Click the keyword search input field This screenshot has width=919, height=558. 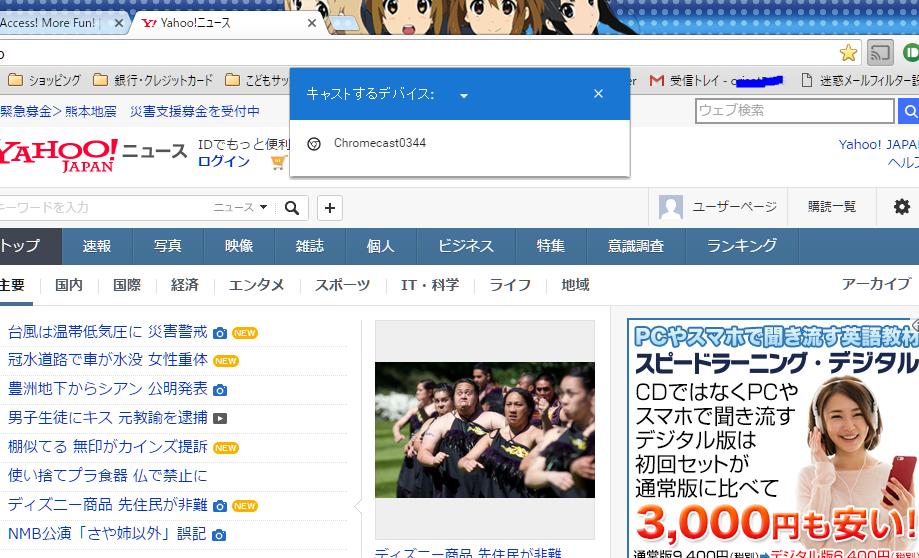click(x=104, y=207)
